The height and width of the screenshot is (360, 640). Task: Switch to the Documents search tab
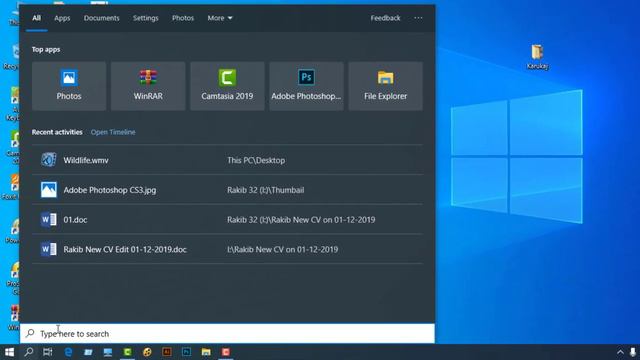pyautogui.click(x=102, y=18)
